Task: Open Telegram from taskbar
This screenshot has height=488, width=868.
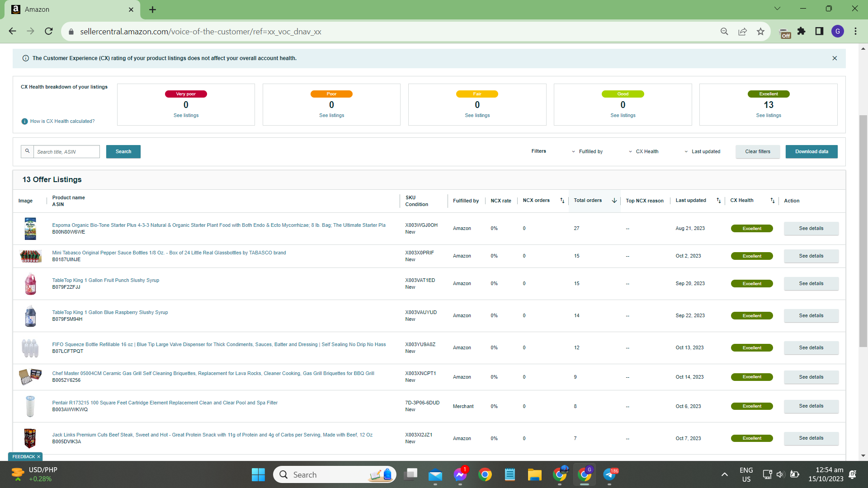Action: coord(609,474)
